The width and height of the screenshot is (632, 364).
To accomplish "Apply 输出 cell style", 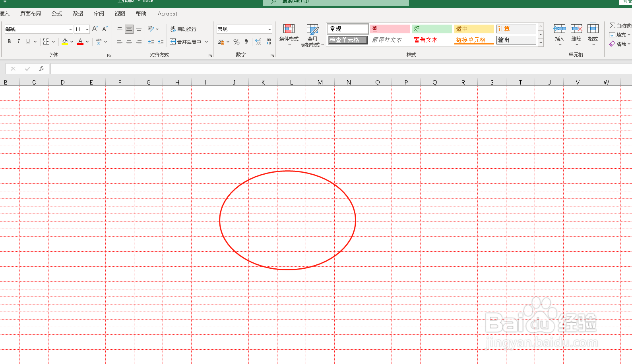I will point(516,40).
